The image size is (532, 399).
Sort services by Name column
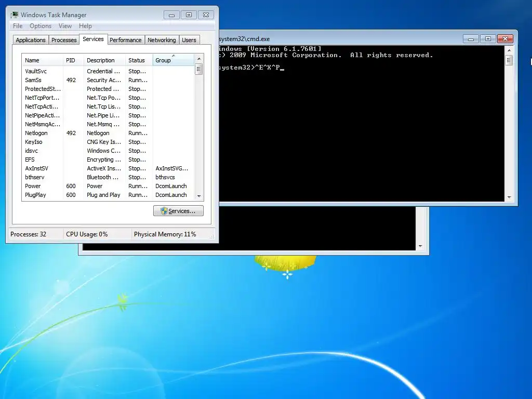42,60
